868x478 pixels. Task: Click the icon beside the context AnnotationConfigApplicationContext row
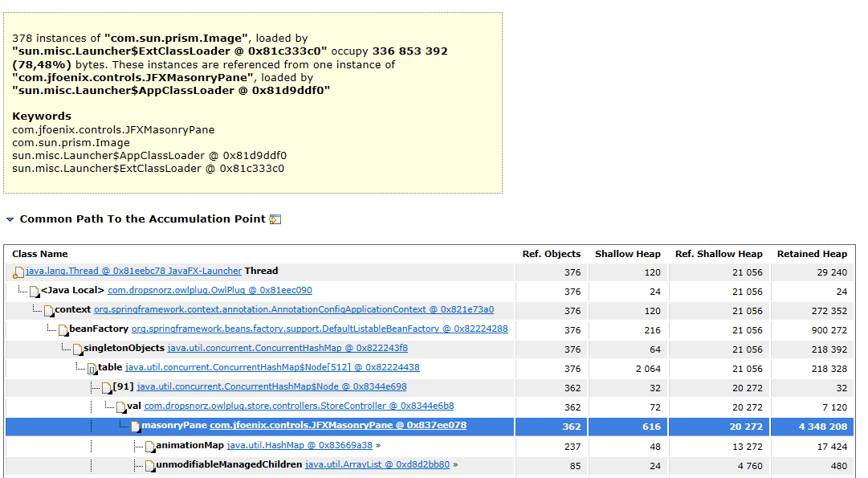coord(48,310)
